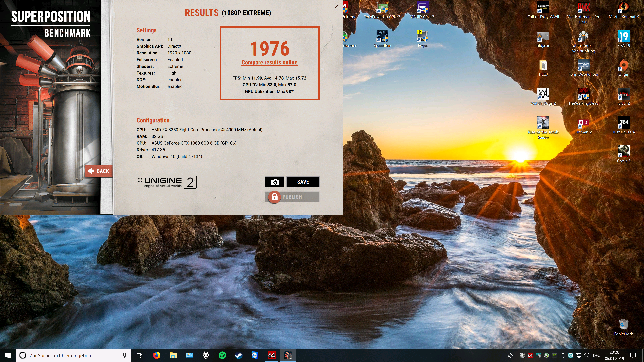Click the locked PUBLISH button
This screenshot has height=362, width=644.
(292, 197)
